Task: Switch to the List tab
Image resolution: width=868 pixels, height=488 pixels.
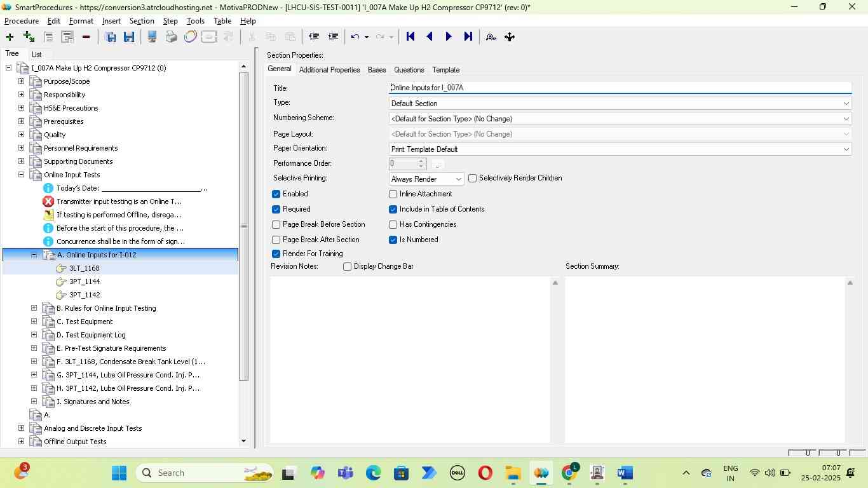Action: tap(36, 55)
